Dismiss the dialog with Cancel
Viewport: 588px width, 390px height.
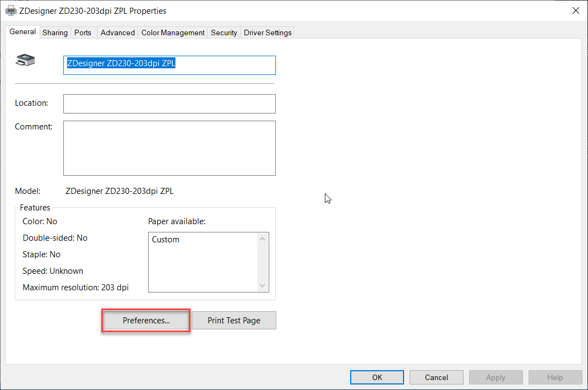[436, 377]
